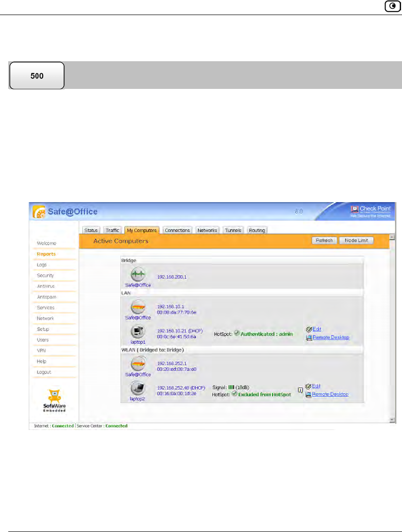Click the Excluded from HotSpot check icon
The image size is (402, 532).
(234, 394)
